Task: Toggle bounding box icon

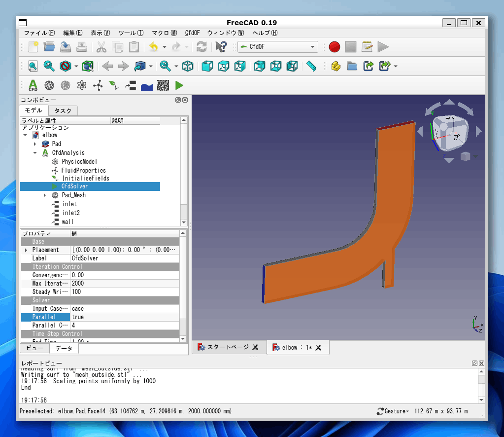Action: coord(87,66)
